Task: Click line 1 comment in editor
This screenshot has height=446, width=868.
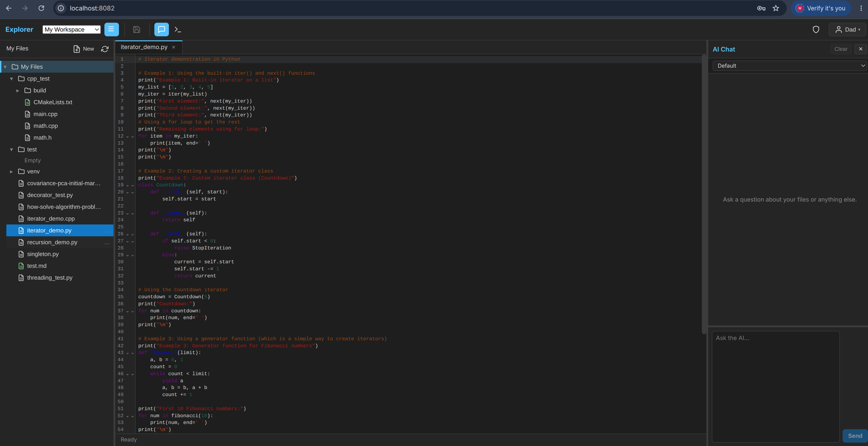Action: (x=189, y=59)
